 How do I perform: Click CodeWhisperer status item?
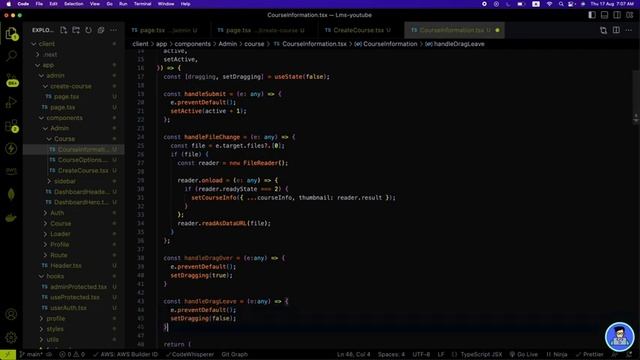click(190, 354)
